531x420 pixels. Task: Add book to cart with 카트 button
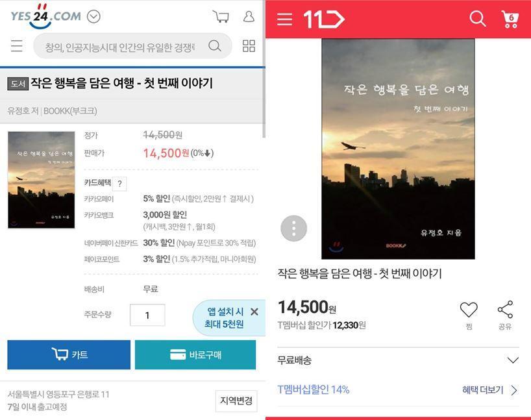(69, 354)
